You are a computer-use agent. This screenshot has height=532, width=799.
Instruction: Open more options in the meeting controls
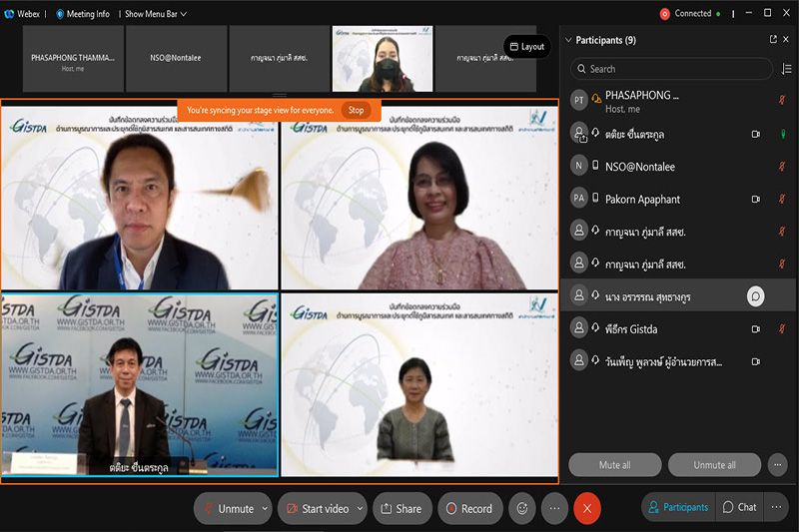pyautogui.click(x=554, y=508)
